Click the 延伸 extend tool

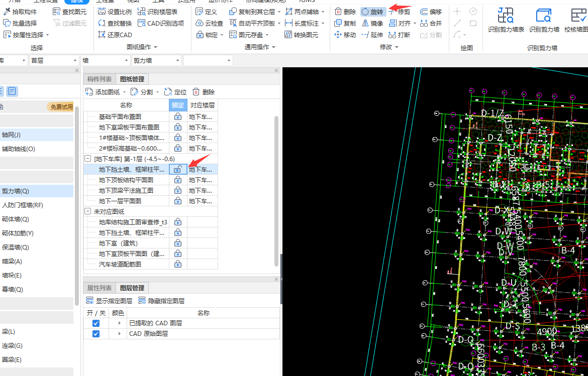pos(372,35)
